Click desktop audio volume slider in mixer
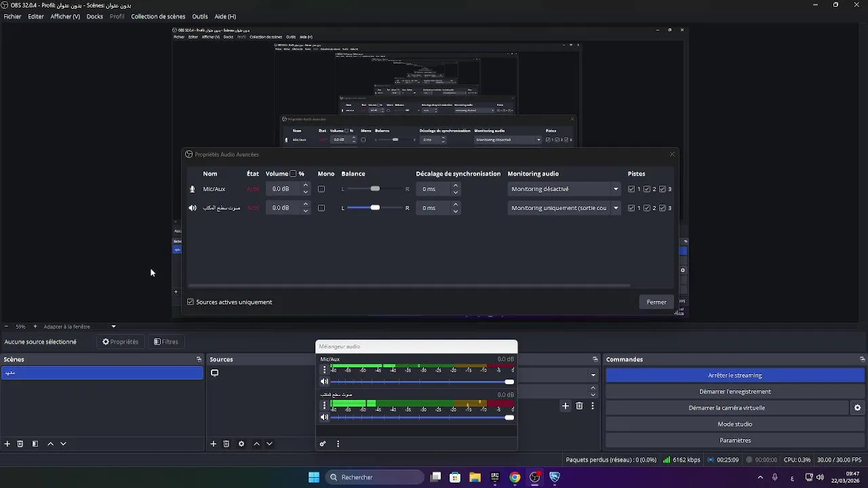 (422, 417)
